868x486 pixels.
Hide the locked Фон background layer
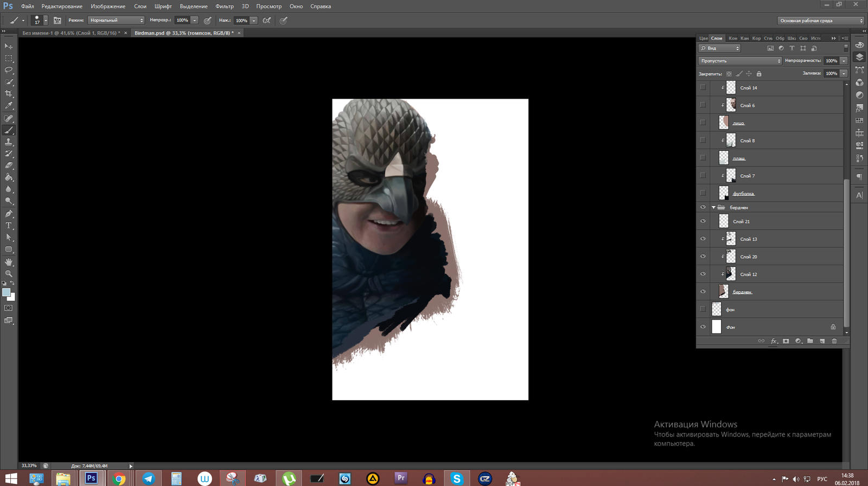pyautogui.click(x=703, y=327)
